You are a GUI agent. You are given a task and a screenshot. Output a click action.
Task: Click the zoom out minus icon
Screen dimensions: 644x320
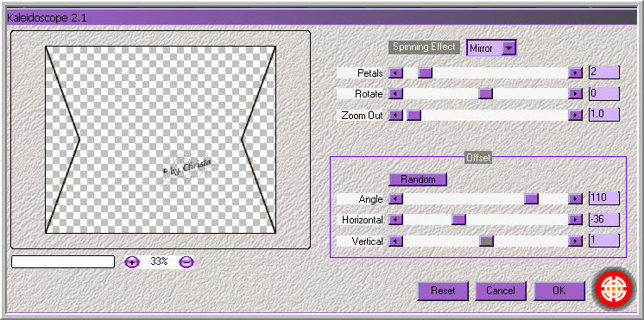186,261
